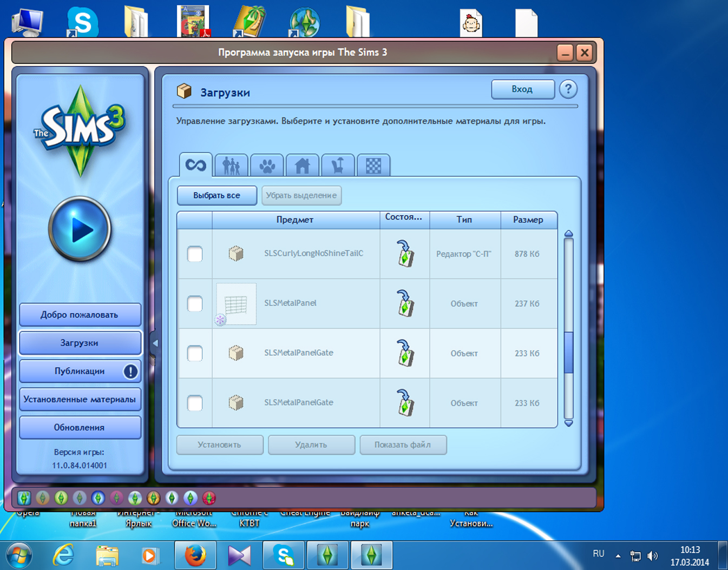The width and height of the screenshot is (728, 570).
Task: Check the SLSMetalPanel row checkbox
Action: (x=195, y=303)
